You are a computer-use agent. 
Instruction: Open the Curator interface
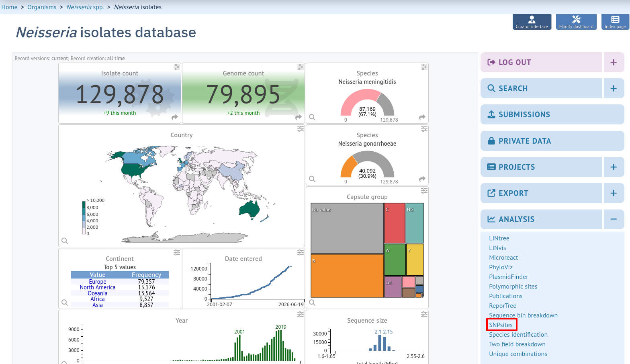coord(532,22)
